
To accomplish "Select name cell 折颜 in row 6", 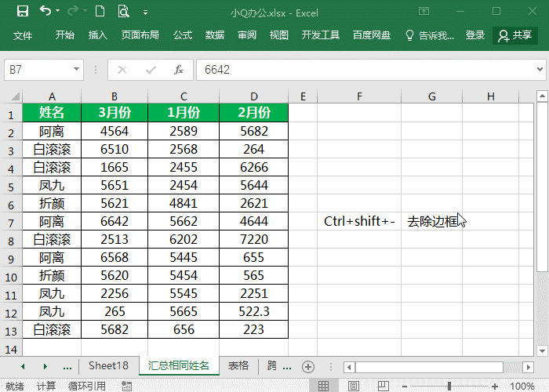I will tap(52, 203).
